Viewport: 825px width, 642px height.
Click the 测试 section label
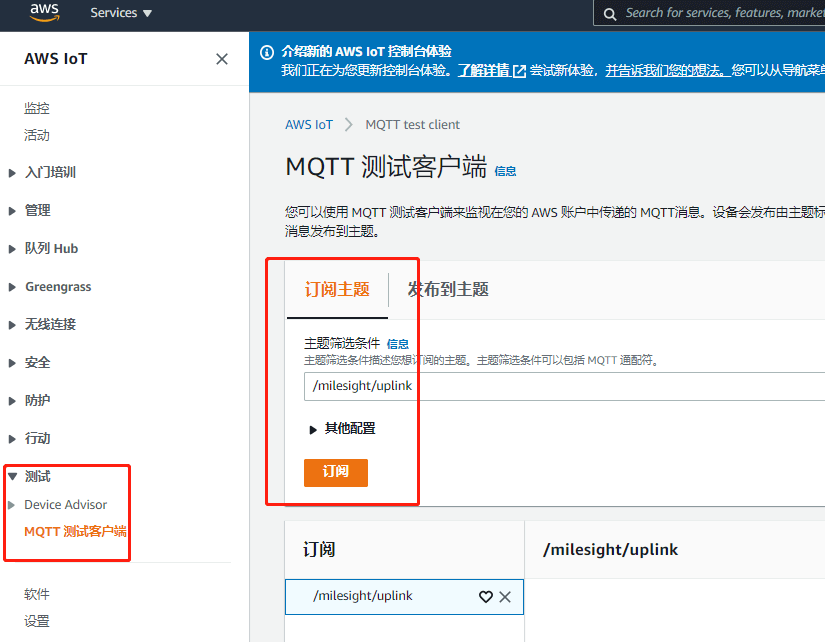(37, 476)
